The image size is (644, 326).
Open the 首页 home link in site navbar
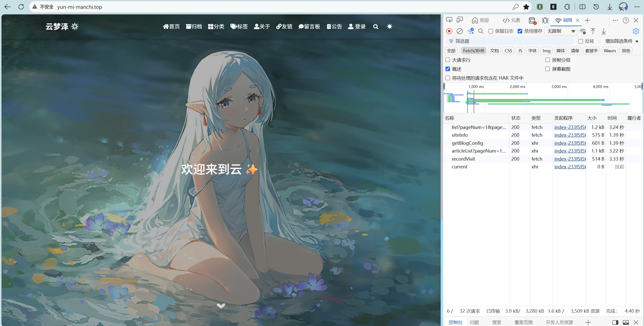[171, 26]
